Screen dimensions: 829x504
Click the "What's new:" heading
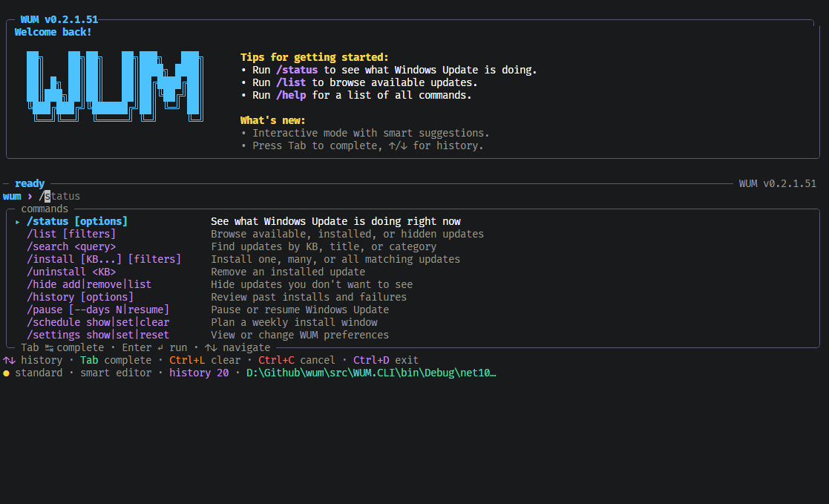point(273,120)
